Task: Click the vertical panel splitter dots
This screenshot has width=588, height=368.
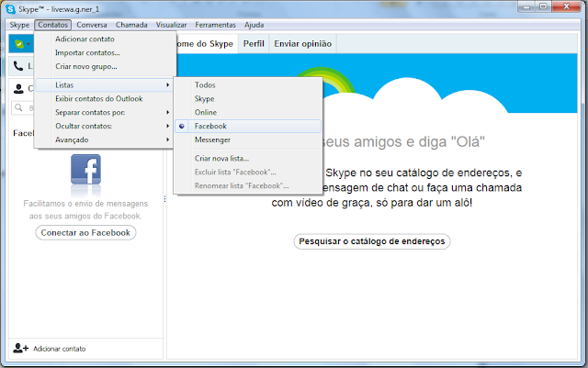Action: click(164, 199)
